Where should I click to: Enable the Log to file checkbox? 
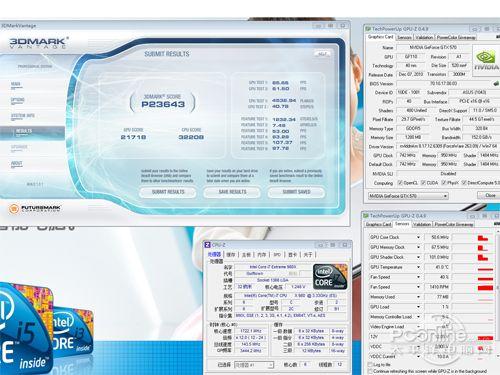click(x=370, y=365)
